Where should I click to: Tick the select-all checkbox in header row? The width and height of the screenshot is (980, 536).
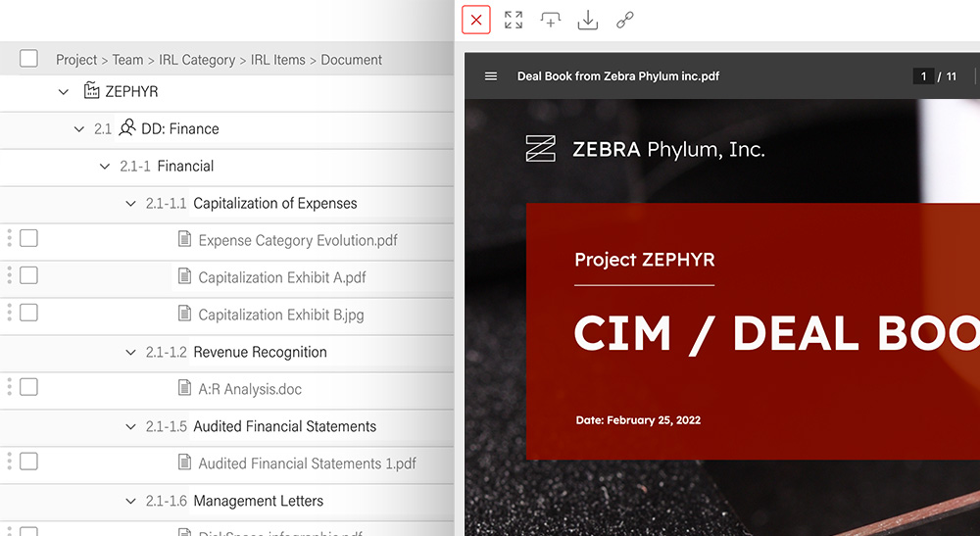point(28,58)
